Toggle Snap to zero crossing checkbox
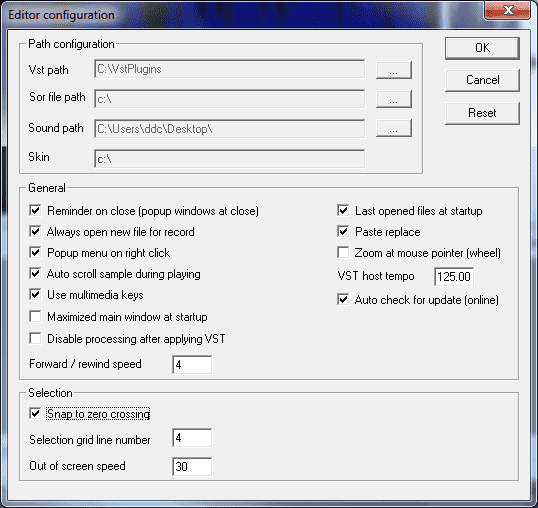 (x=35, y=413)
